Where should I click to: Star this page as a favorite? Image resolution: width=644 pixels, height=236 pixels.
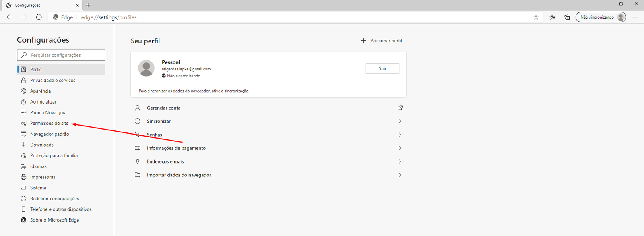(x=536, y=17)
